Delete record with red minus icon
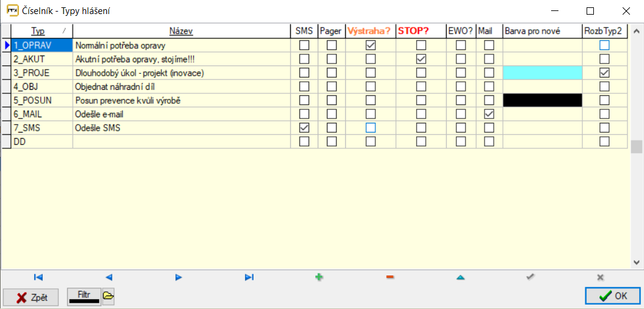644x309 pixels. [x=390, y=277]
